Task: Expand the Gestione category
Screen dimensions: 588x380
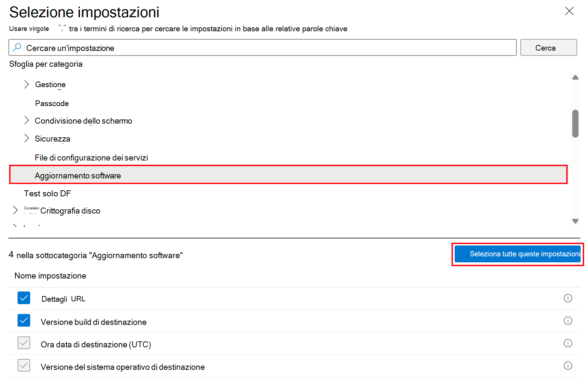Action: 27,84
